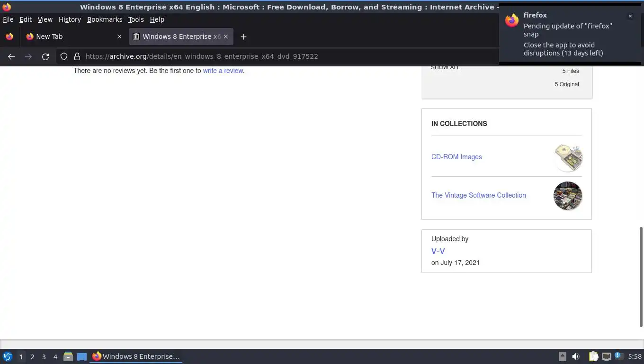This screenshot has height=364, width=644.
Task: Open the volume control tray icon
Action: pos(576,356)
